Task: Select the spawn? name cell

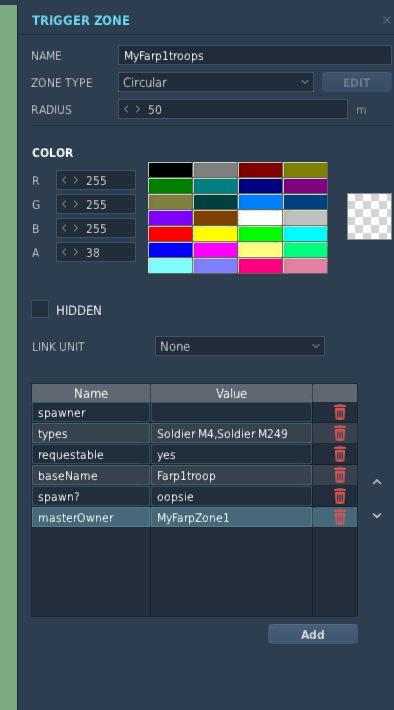Action: coord(91,496)
